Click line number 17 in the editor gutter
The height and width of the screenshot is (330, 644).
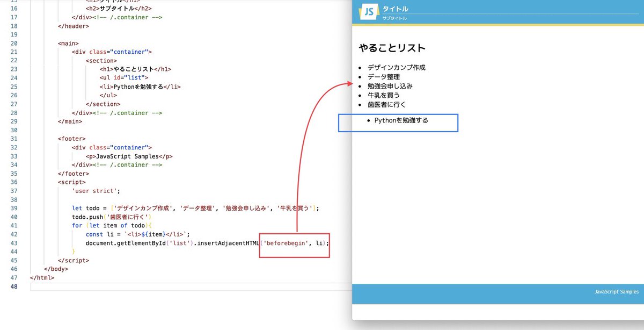tap(14, 17)
